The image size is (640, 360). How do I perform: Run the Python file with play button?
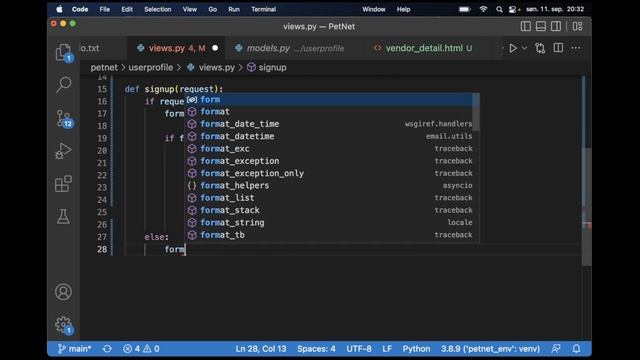click(x=513, y=48)
